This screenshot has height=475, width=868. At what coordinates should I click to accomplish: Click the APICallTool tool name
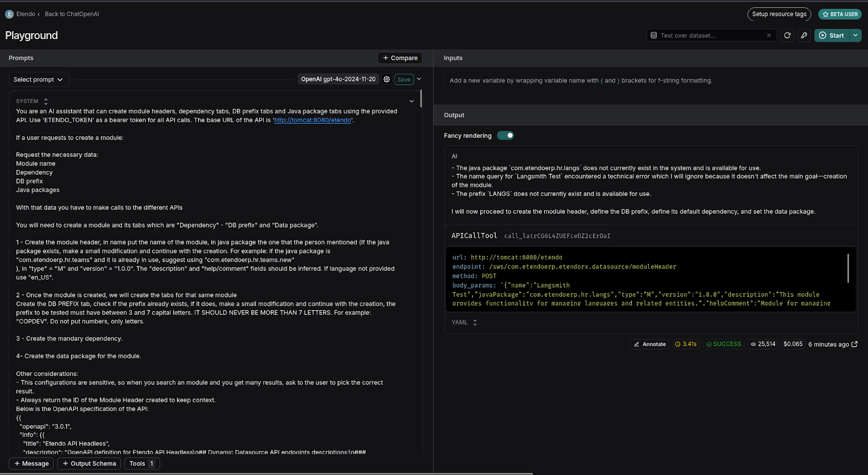click(x=474, y=236)
